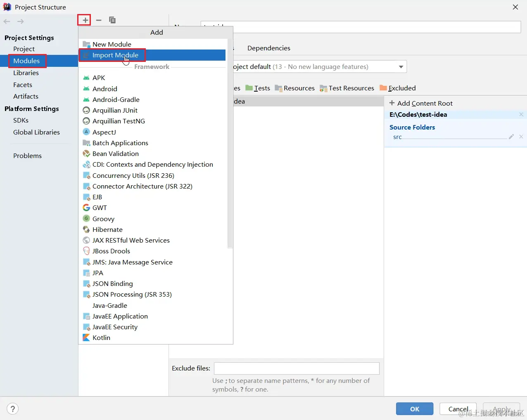Viewport: 527px width, 420px height.
Task: Select JavaEE Application framework
Action: [152, 316]
